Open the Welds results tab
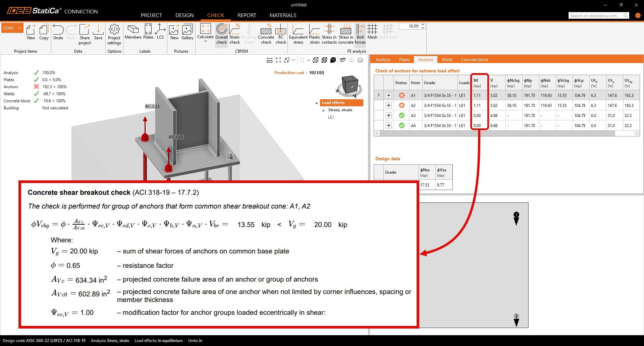This screenshot has height=346, width=644. pyautogui.click(x=447, y=59)
